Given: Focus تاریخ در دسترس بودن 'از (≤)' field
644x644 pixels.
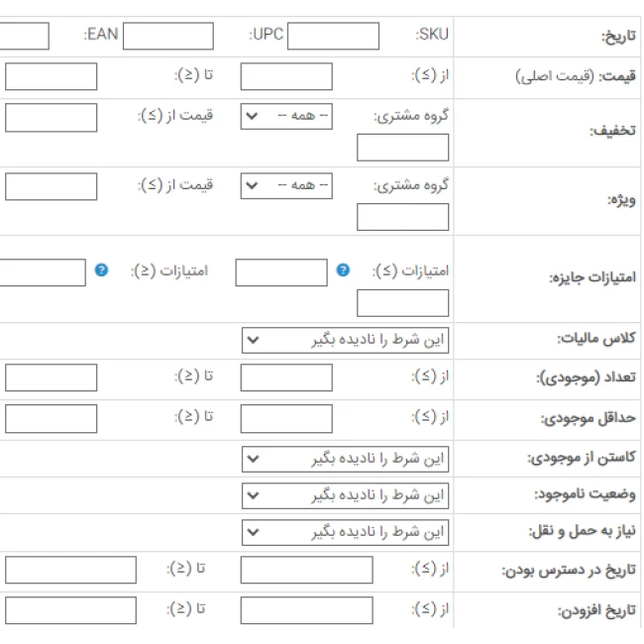Looking at the screenshot, I should 306,571.
